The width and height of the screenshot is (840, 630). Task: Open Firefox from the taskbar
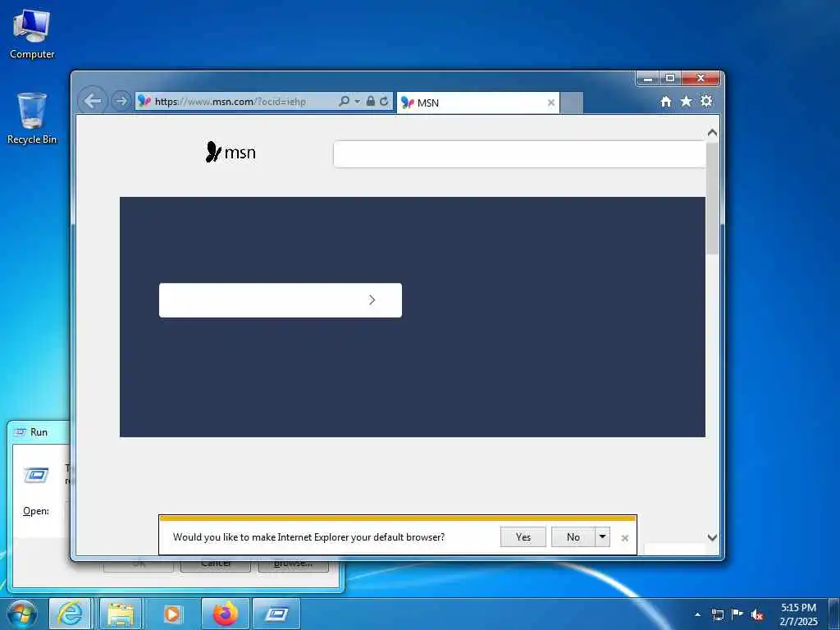226,614
